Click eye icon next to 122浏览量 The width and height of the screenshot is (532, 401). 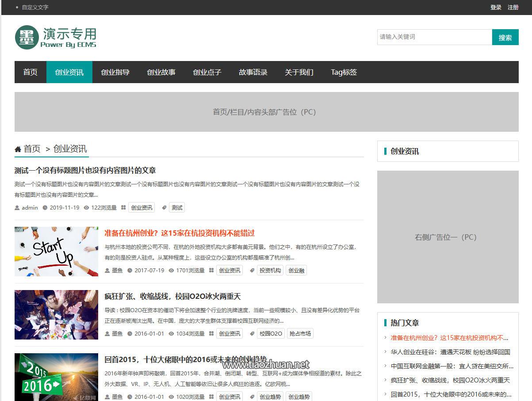coord(87,208)
